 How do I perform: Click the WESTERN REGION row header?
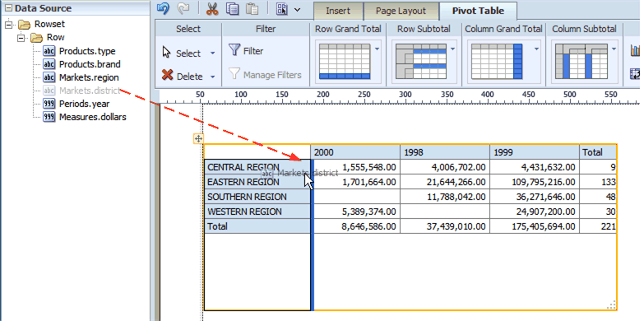(x=257, y=212)
